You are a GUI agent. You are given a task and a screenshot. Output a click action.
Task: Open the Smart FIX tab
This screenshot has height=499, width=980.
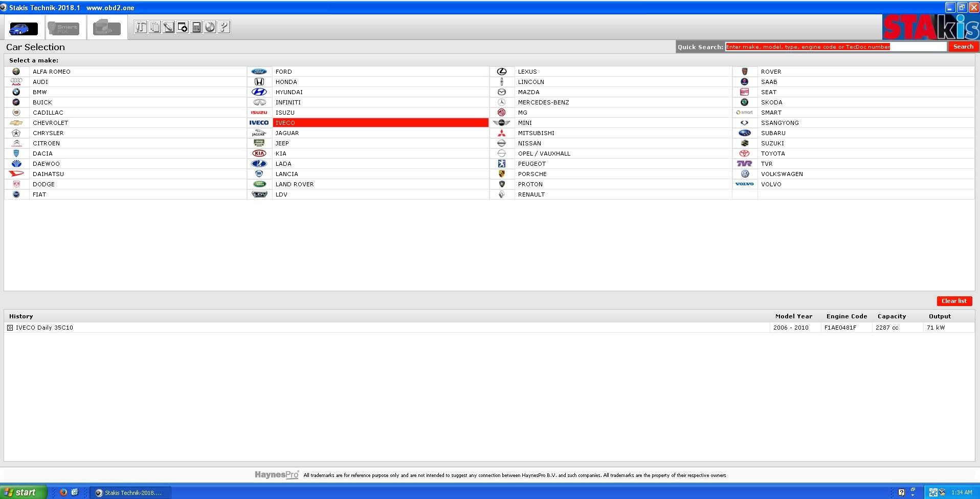63,28
